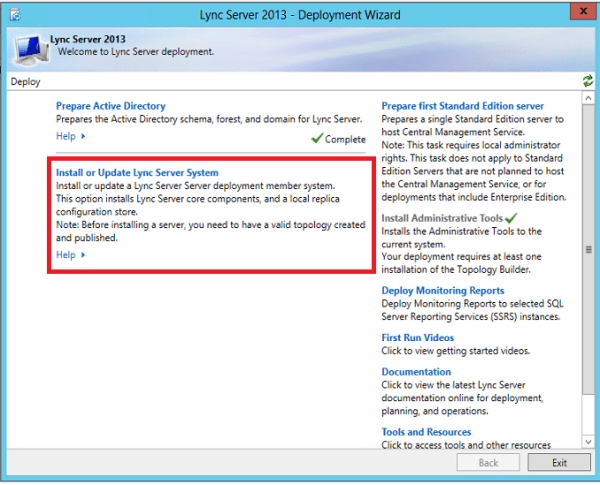Image resolution: width=600 pixels, height=485 pixels.
Task: Click the green refresh icon beside Deploy
Action: coord(587,81)
